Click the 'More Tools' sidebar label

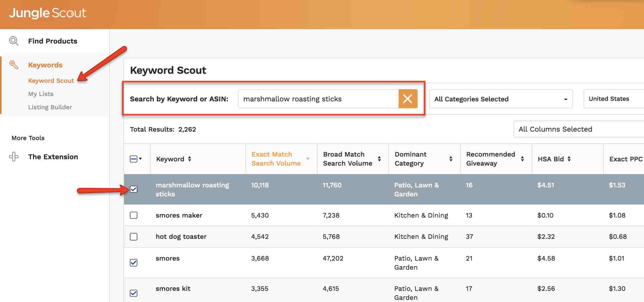[28, 138]
